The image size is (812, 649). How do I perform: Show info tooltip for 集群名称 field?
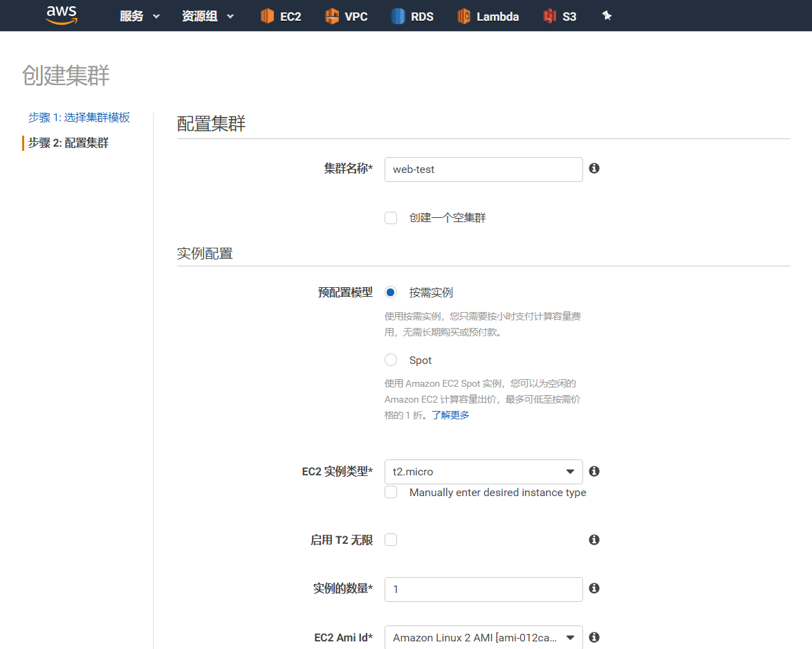(594, 167)
